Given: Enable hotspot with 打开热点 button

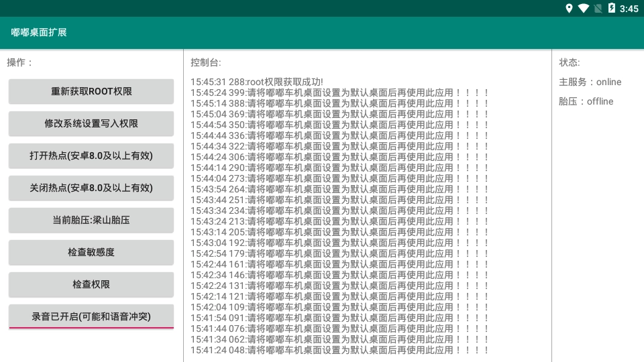Looking at the screenshot, I should point(91,156).
